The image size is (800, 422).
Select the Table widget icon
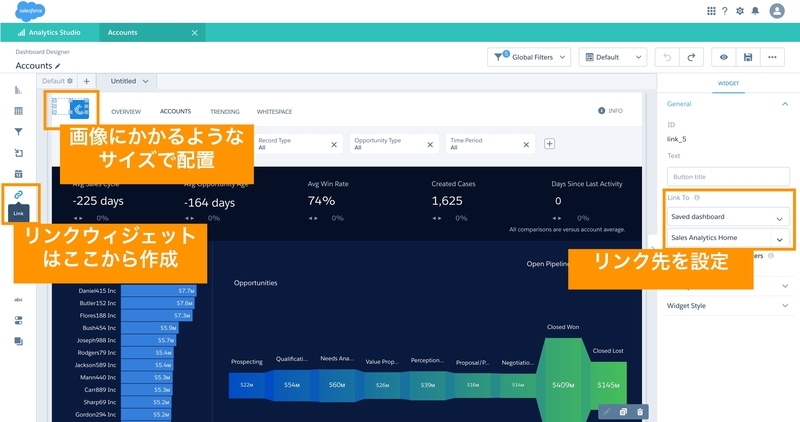pos(18,111)
